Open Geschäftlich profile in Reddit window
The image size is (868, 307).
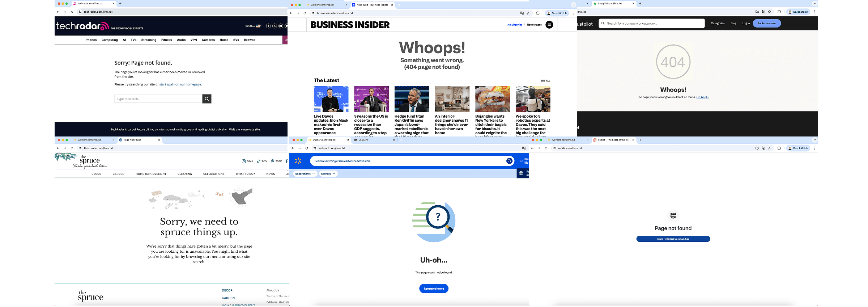click(798, 148)
